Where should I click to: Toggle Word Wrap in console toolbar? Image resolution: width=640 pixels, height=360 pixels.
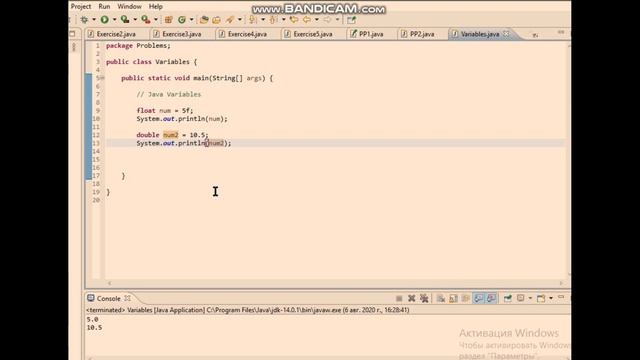(x=465, y=298)
